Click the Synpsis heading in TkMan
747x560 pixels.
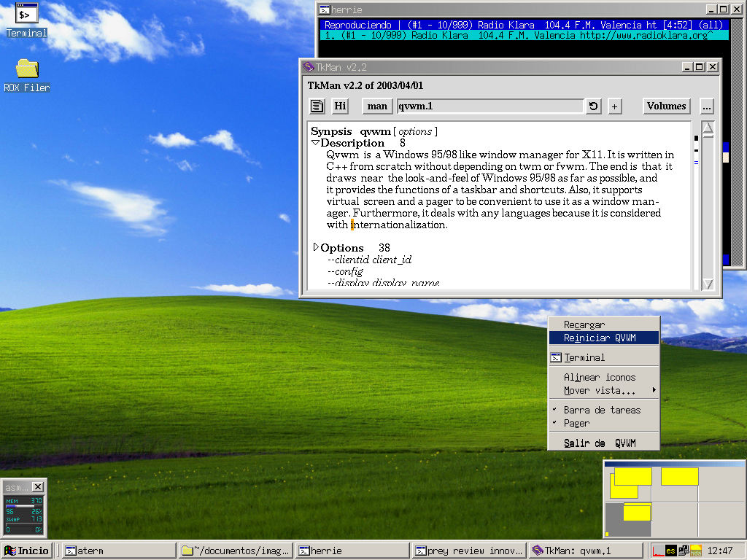(332, 131)
